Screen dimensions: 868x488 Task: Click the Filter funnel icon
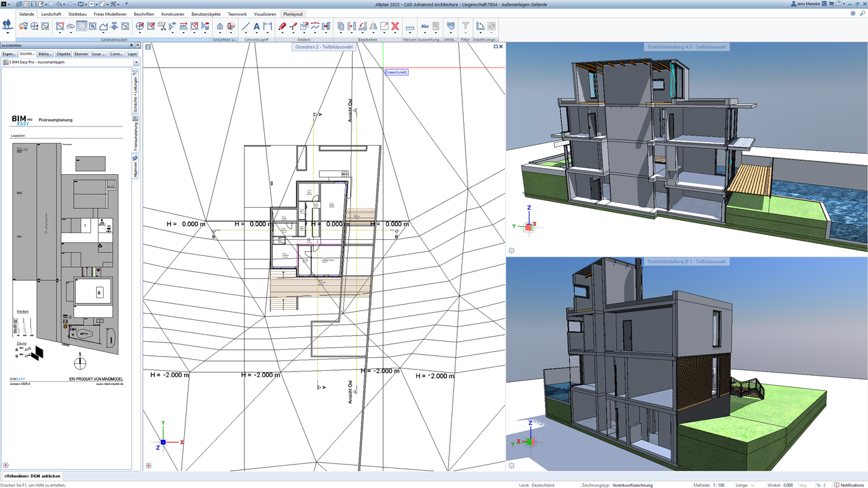pos(466,26)
